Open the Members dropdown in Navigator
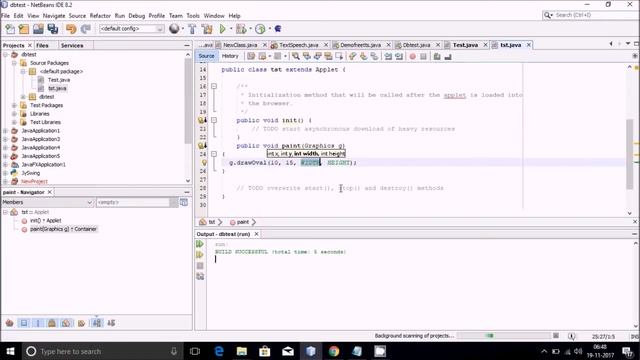The height and width of the screenshot is (360, 640). [x=47, y=202]
